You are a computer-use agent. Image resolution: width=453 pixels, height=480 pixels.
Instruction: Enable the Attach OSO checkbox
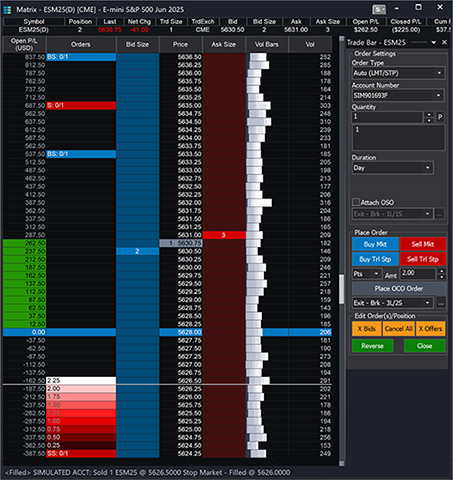(x=356, y=202)
